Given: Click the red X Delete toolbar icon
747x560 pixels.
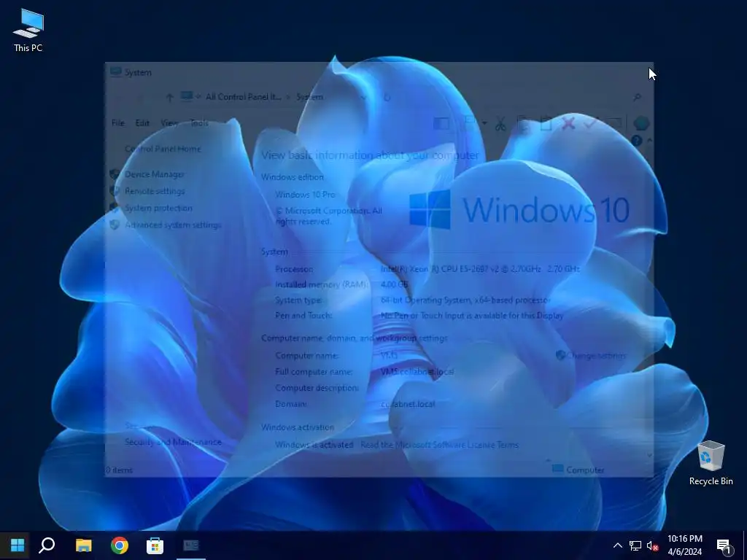Looking at the screenshot, I should click(568, 124).
